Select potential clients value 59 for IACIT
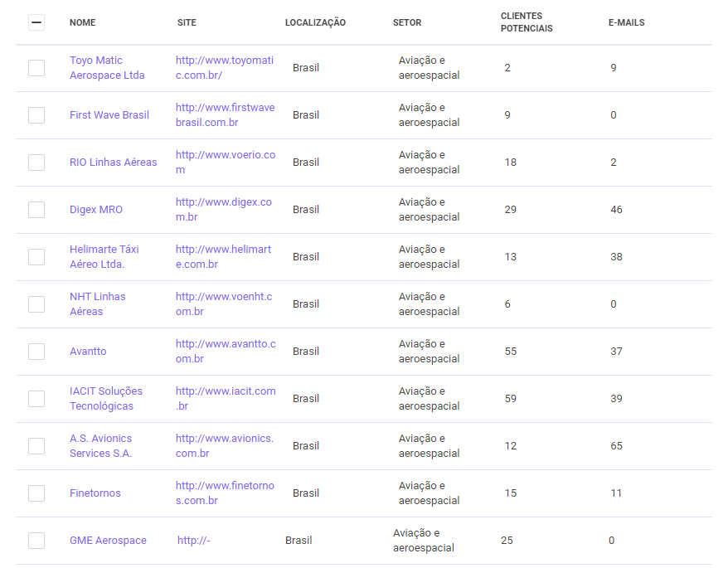 [x=510, y=399]
